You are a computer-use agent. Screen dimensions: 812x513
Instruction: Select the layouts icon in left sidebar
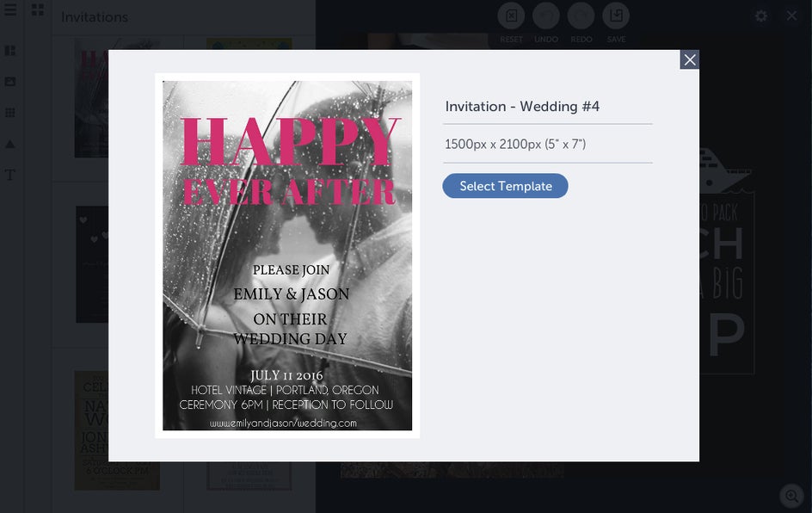click(9, 50)
